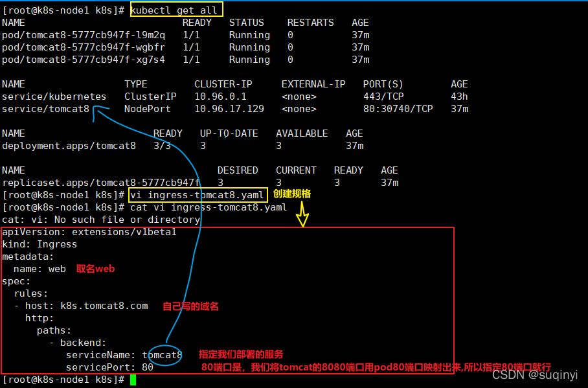Click the DESIRED column header
This screenshot has width=588, height=388.
[x=238, y=170]
